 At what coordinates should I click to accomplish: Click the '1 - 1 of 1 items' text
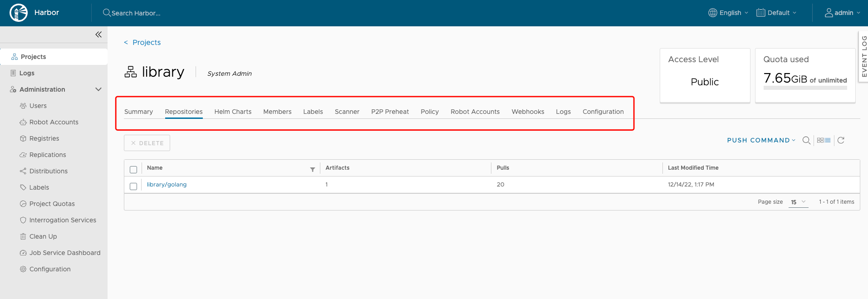click(836, 202)
